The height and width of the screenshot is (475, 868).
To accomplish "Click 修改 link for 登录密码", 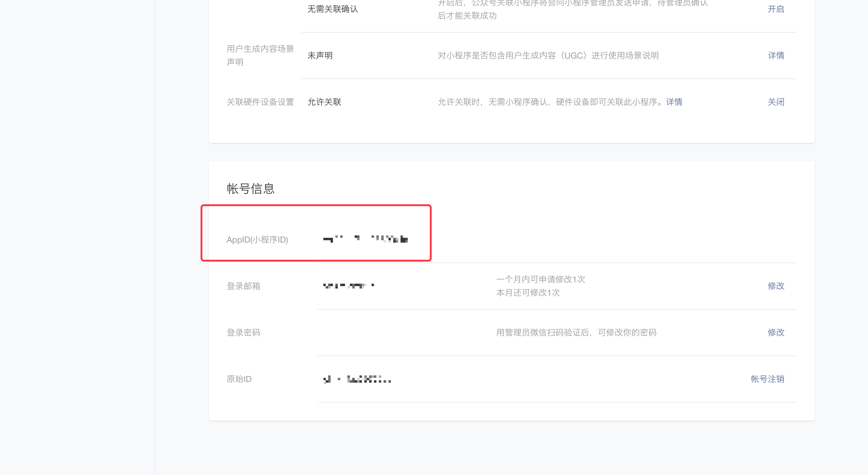I will [775, 332].
